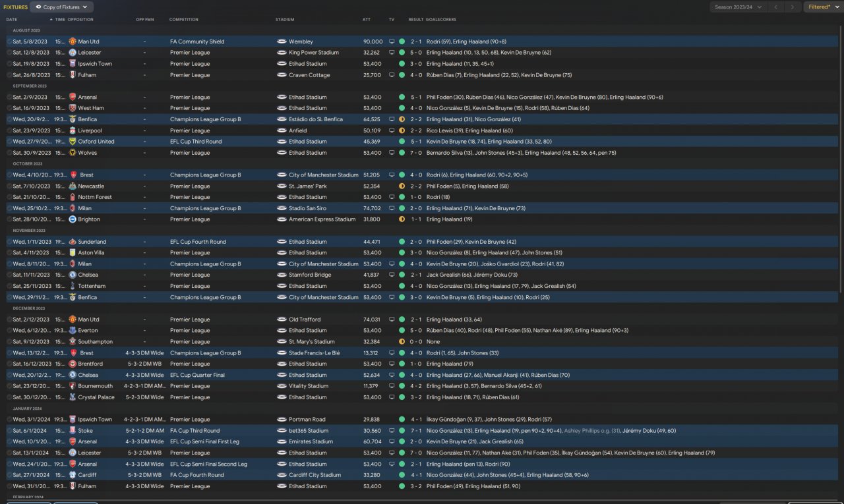Click the 5-2-3 DM Wide formation text
The width and height of the screenshot is (844, 504).
[x=144, y=397]
